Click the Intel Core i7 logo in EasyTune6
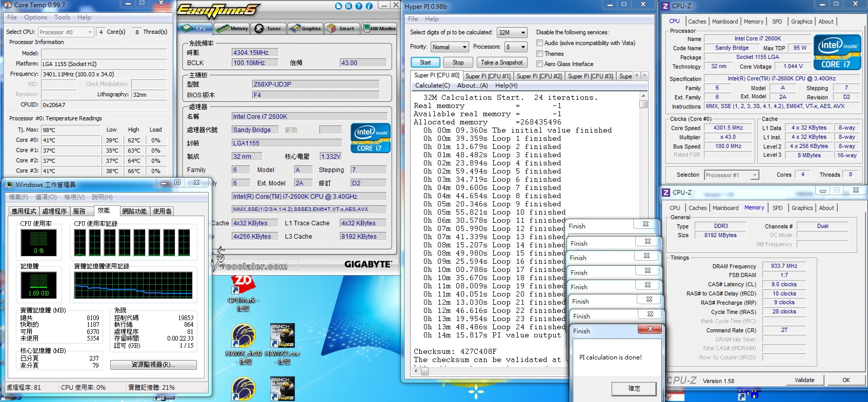 tap(371, 138)
